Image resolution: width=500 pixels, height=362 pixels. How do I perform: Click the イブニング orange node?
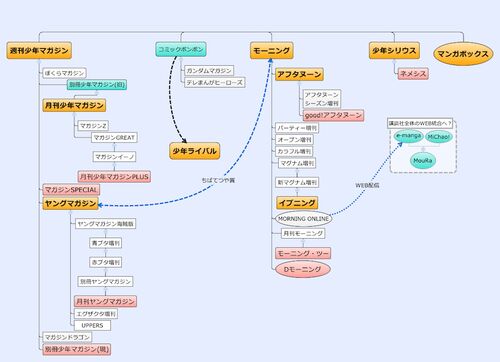[x=297, y=203]
